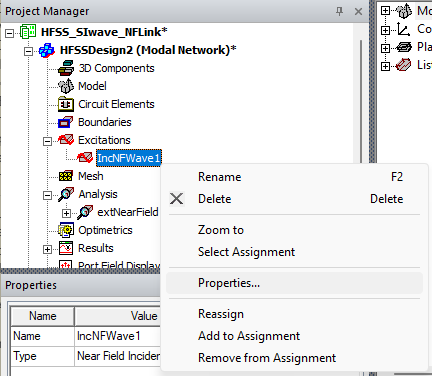The width and height of the screenshot is (432, 376).
Task: Click the Value column header in Properties
Action: [118, 316]
